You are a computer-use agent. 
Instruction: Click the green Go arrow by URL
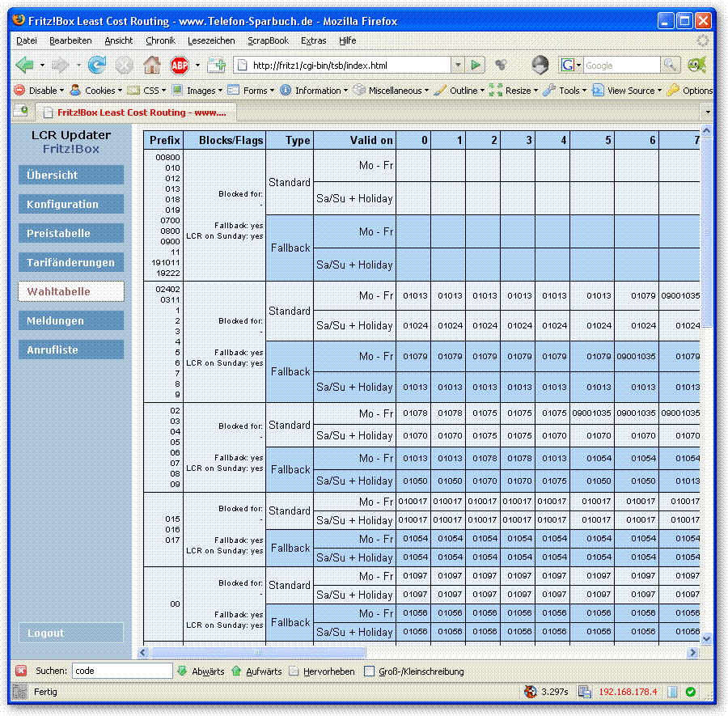[476, 65]
